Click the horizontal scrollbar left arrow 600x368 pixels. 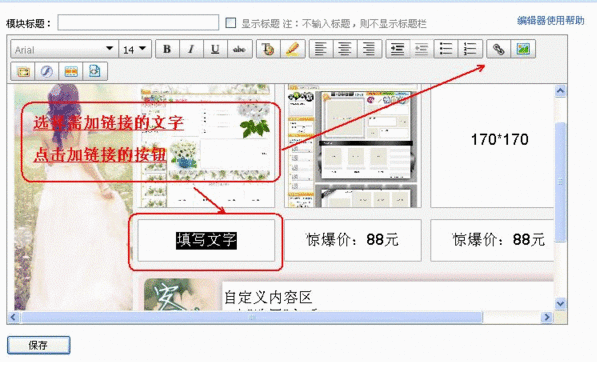tap(13, 317)
